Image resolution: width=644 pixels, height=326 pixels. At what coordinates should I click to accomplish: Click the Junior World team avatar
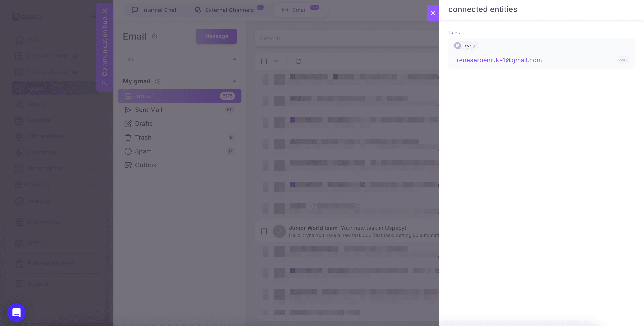click(x=279, y=231)
